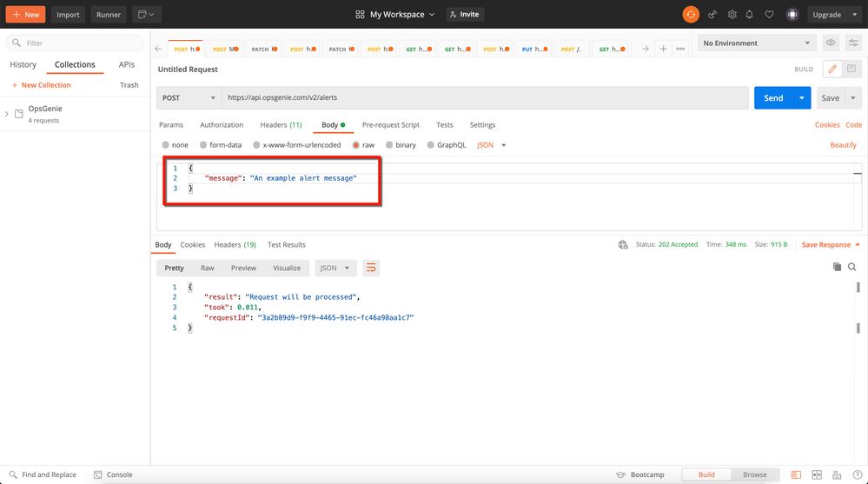
Task: Click the Beautify link
Action: pos(843,145)
